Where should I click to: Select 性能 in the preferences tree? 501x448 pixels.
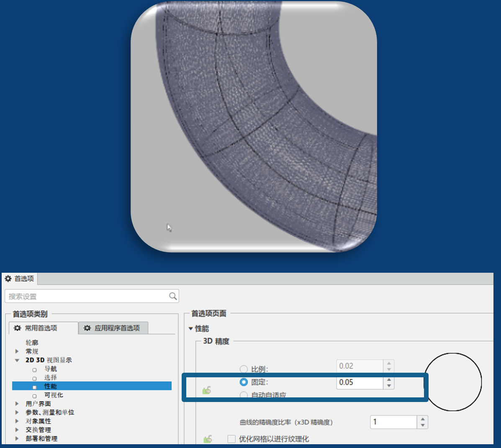point(51,386)
